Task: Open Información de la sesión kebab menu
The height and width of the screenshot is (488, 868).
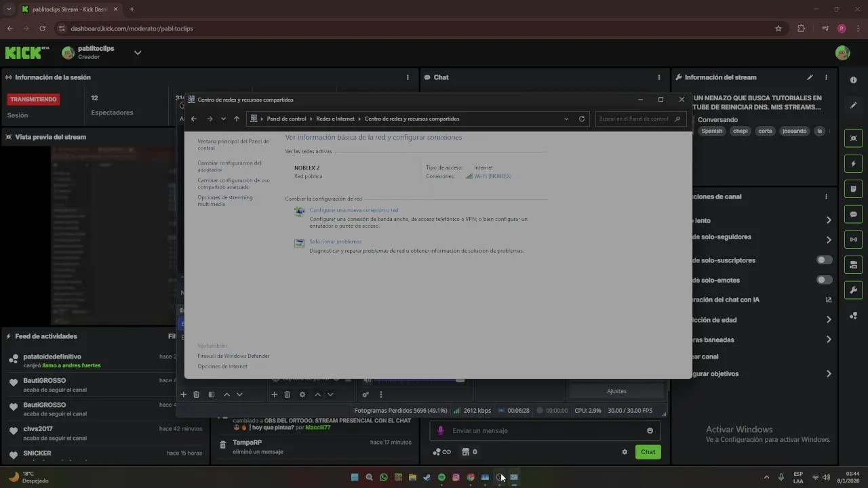Action: tap(408, 77)
